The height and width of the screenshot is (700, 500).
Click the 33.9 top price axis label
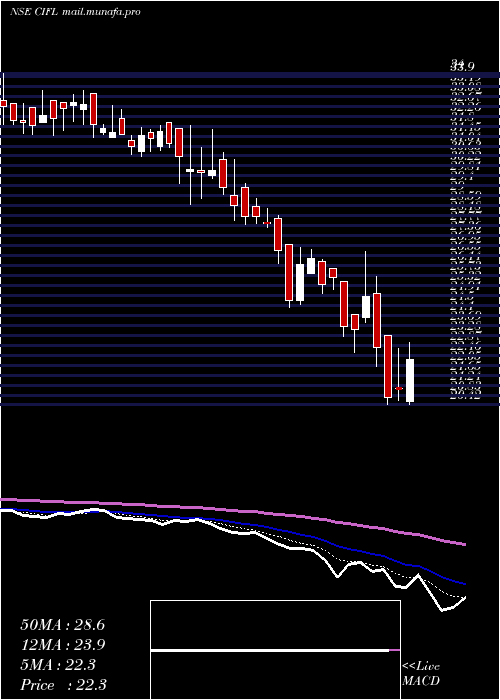(x=462, y=66)
